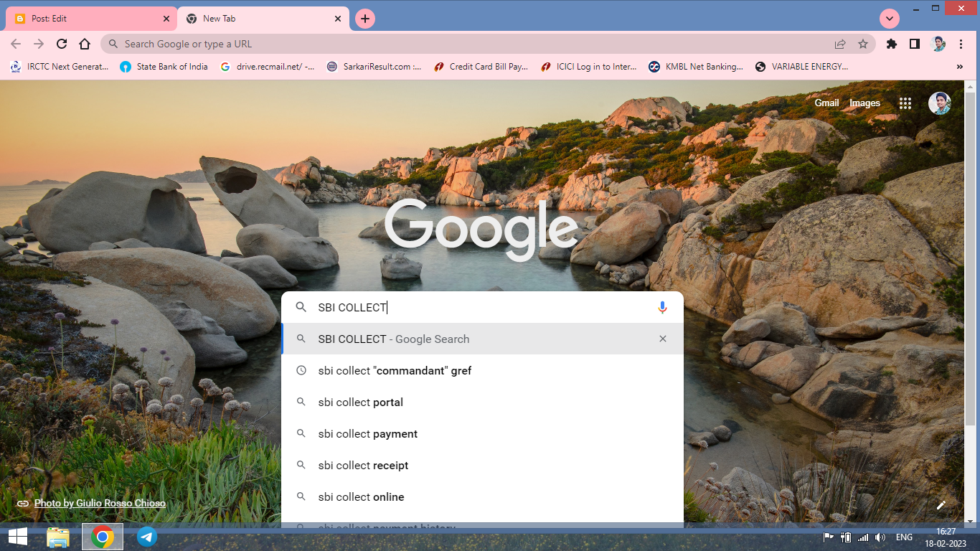Viewport: 980px width, 551px height.
Task: Start voice search with microphone icon
Action: (662, 307)
